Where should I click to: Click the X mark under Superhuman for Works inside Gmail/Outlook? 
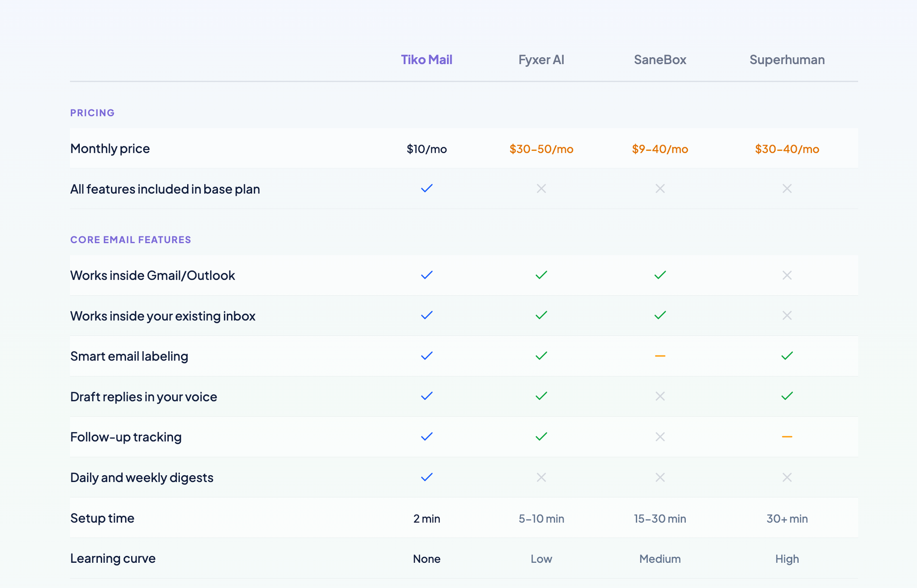tap(787, 275)
